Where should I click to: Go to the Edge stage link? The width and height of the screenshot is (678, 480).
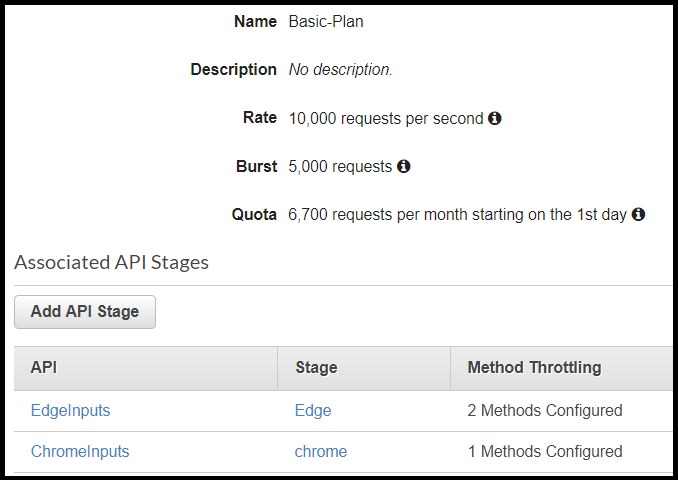pyautogui.click(x=312, y=410)
